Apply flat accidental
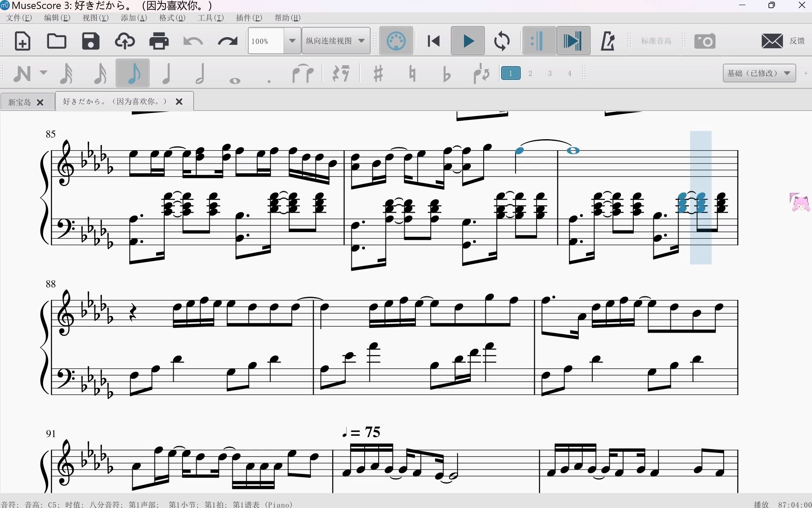Image resolution: width=812 pixels, height=508 pixels. tap(446, 73)
